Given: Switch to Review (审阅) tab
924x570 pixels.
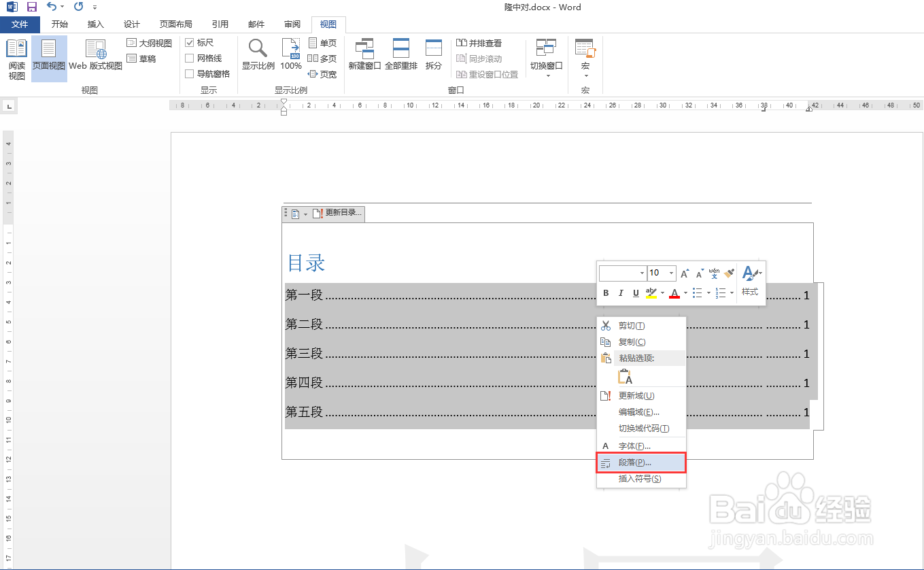Looking at the screenshot, I should click(x=292, y=24).
